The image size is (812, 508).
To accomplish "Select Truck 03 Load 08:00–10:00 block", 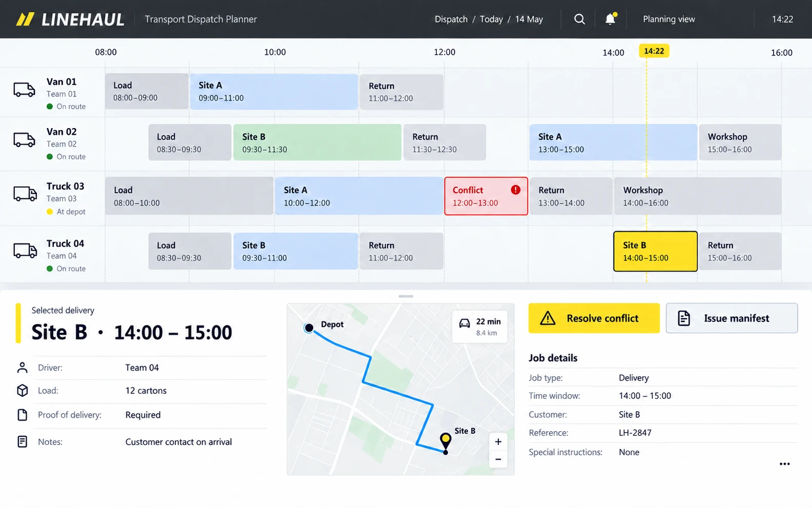I will click(189, 196).
